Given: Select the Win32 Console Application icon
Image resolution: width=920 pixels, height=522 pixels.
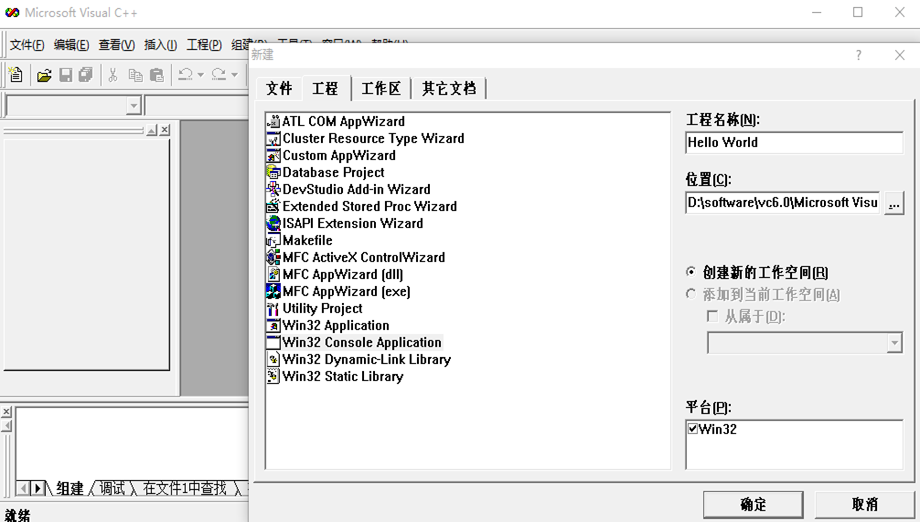Looking at the screenshot, I should 273,343.
